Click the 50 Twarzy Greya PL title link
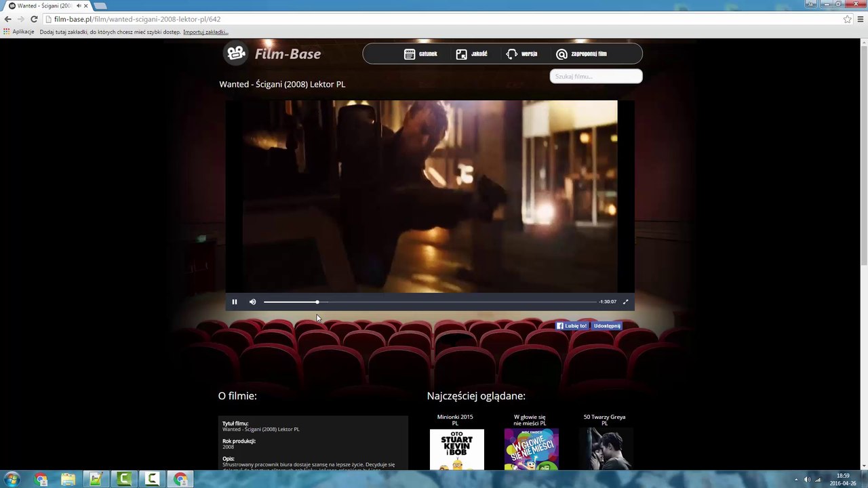 pos(604,420)
